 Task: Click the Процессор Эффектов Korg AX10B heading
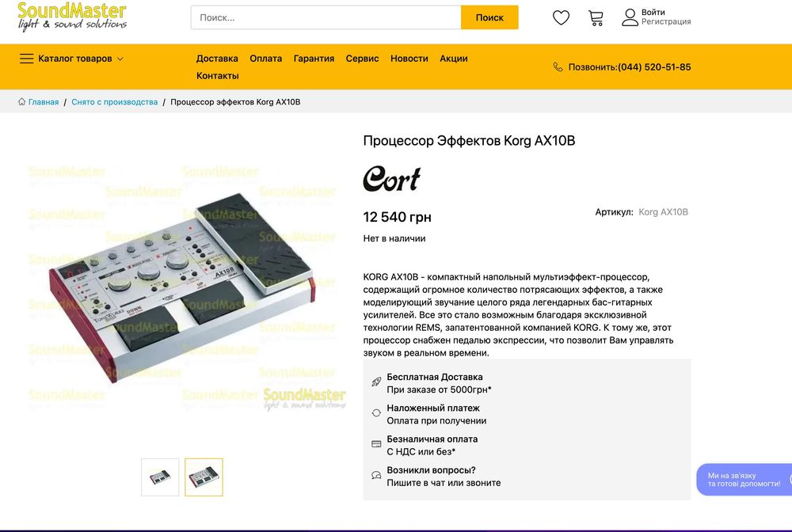[x=469, y=141]
